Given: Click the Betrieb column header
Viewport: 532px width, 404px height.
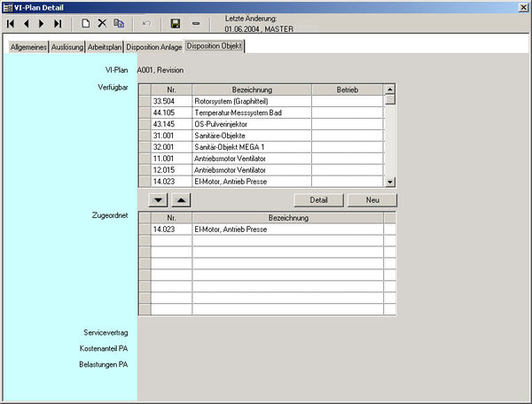Looking at the screenshot, I should tap(347, 89).
